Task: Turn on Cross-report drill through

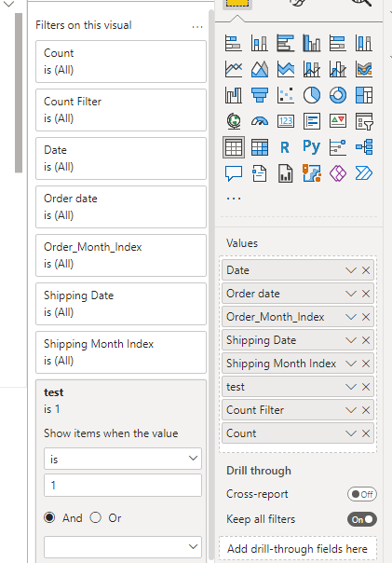Action: click(x=362, y=494)
